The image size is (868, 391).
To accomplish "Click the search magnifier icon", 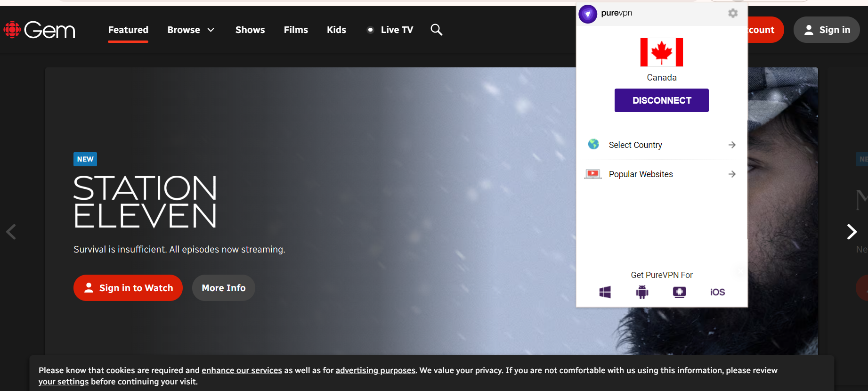I will click(x=437, y=30).
